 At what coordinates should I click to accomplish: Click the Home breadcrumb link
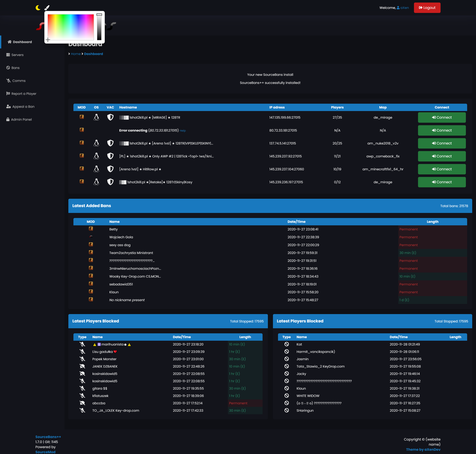click(76, 54)
